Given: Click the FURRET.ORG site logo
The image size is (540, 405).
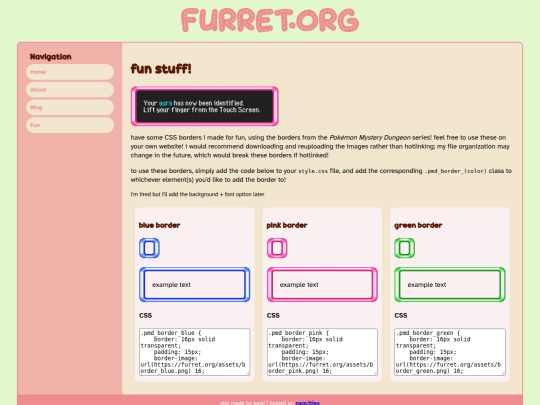Looking at the screenshot, I should click(270, 21).
